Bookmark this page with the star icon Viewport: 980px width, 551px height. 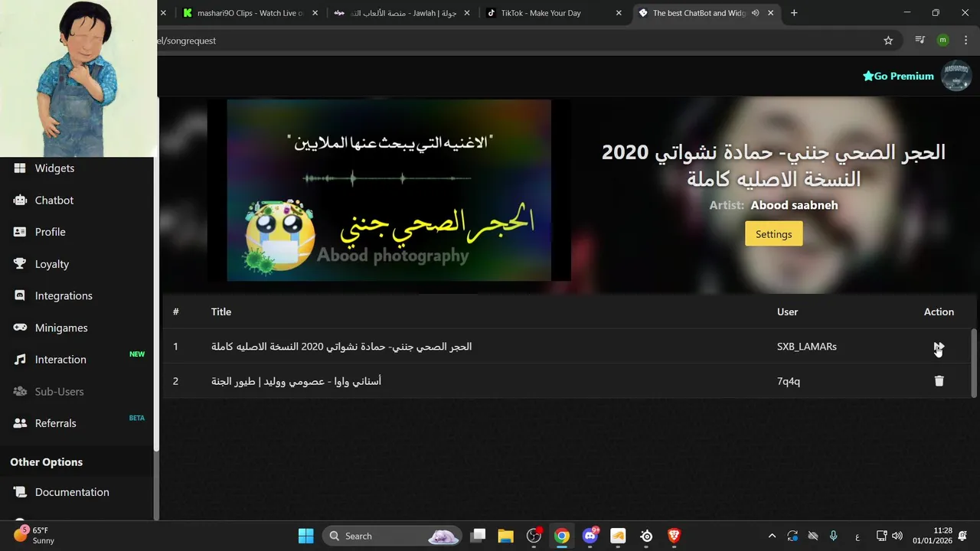[888, 41]
